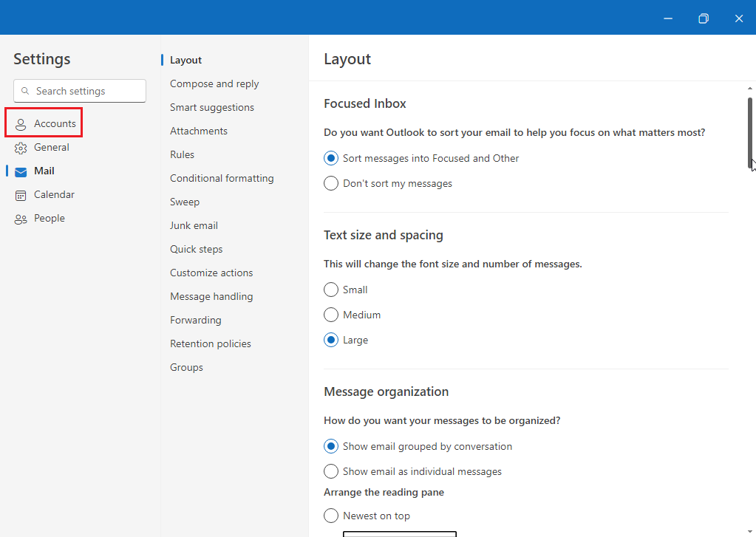Open Junk email settings
The width and height of the screenshot is (756, 537).
pyautogui.click(x=194, y=225)
